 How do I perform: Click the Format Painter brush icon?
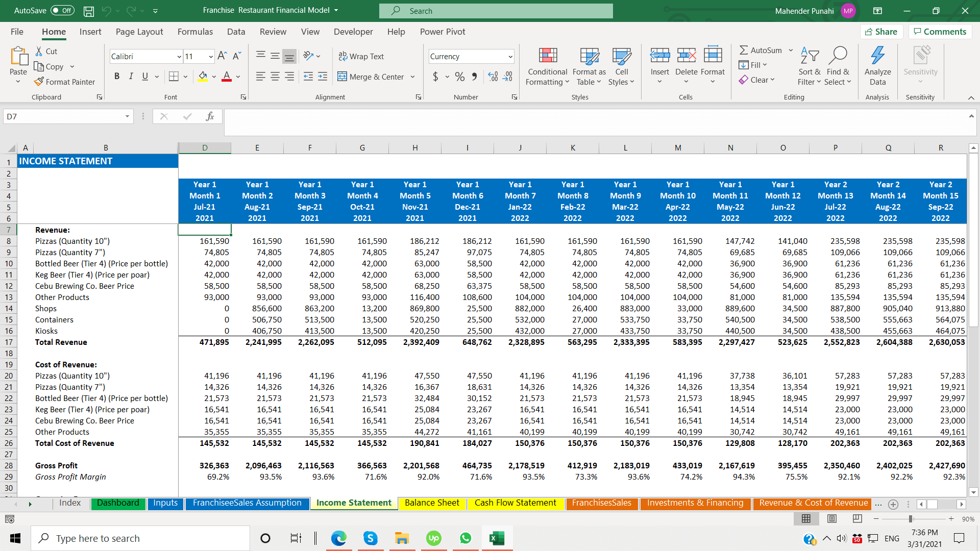(x=39, y=82)
